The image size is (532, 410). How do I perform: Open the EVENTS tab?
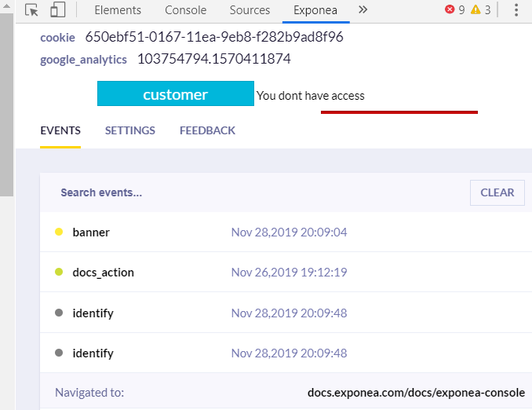coord(60,131)
